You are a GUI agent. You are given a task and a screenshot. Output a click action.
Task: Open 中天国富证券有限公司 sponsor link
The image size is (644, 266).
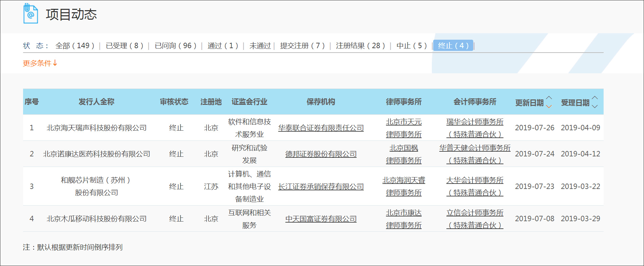(321, 219)
